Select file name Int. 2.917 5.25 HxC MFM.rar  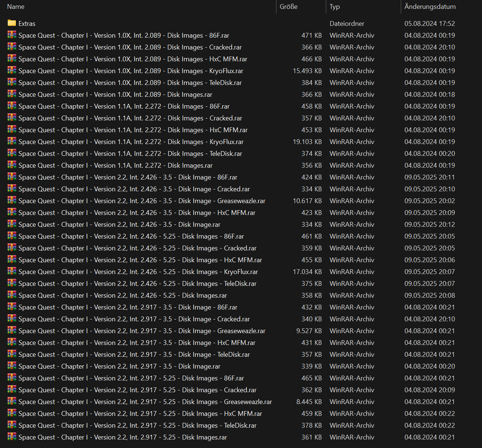(x=140, y=414)
